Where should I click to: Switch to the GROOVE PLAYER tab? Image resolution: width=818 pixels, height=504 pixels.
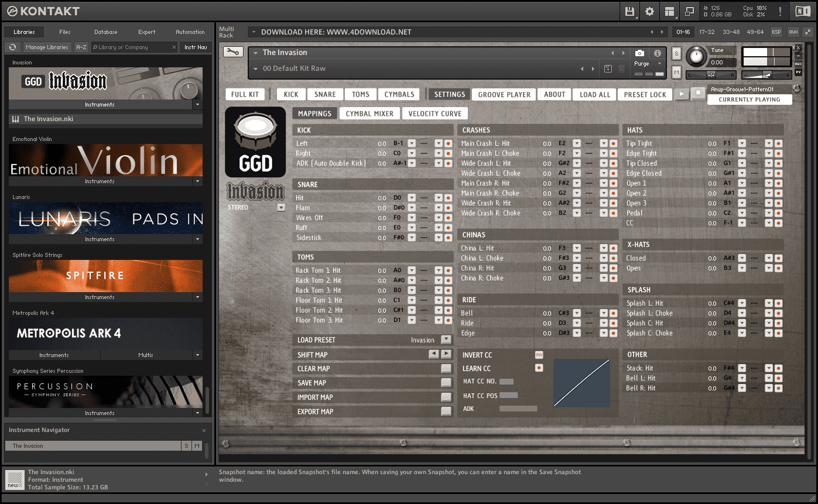coord(504,94)
